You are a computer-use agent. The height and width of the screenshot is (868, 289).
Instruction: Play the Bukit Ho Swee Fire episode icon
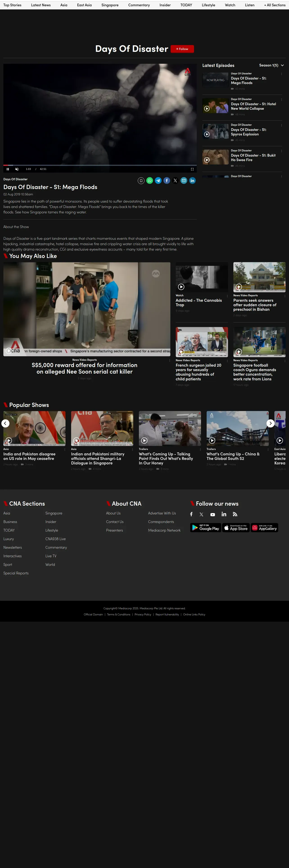(207, 160)
